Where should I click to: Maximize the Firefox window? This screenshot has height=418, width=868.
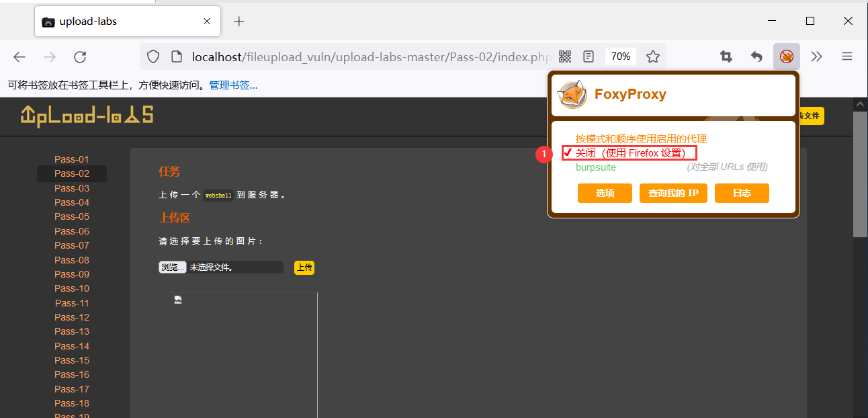(810, 21)
